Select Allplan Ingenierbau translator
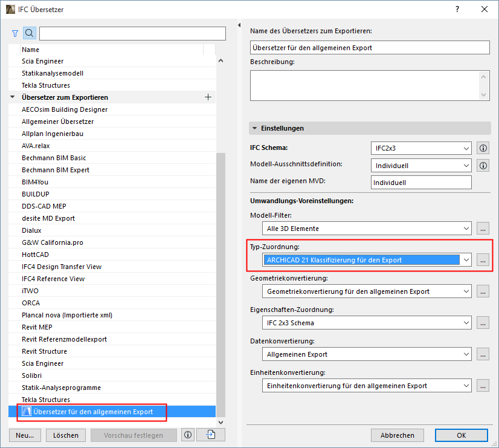The image size is (499, 448). click(x=112, y=134)
